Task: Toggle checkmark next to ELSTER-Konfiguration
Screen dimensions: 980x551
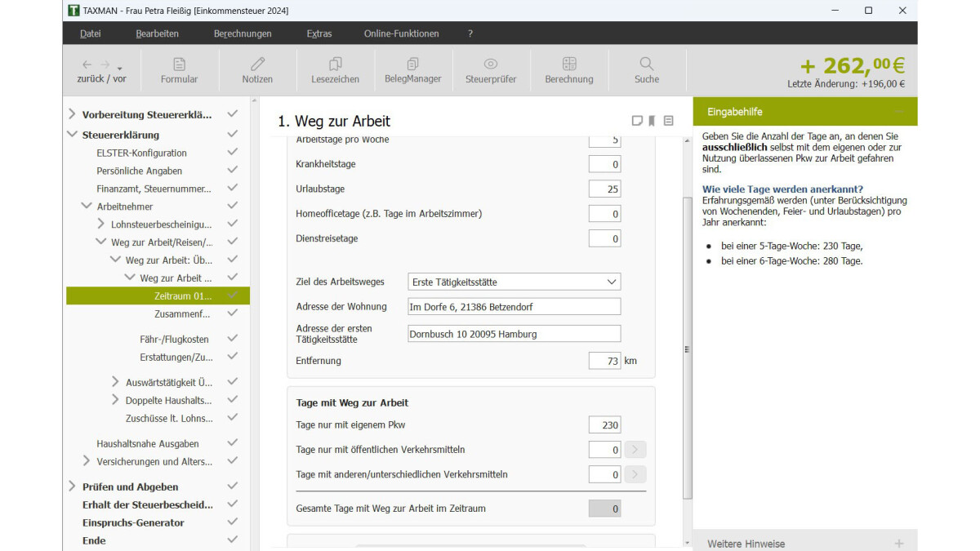Action: coord(232,153)
